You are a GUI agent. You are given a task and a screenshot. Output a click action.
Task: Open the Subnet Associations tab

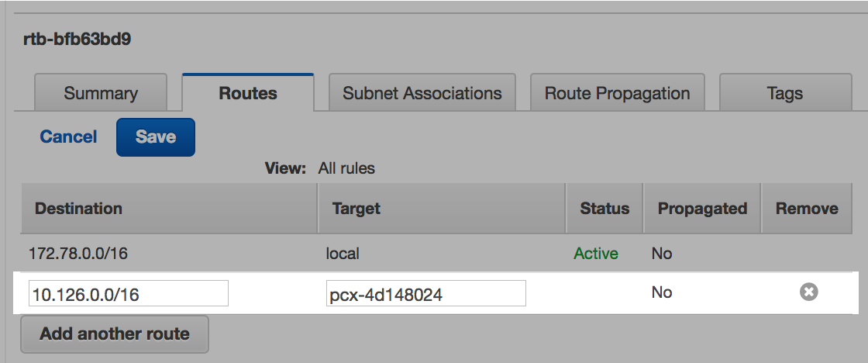pos(422,94)
